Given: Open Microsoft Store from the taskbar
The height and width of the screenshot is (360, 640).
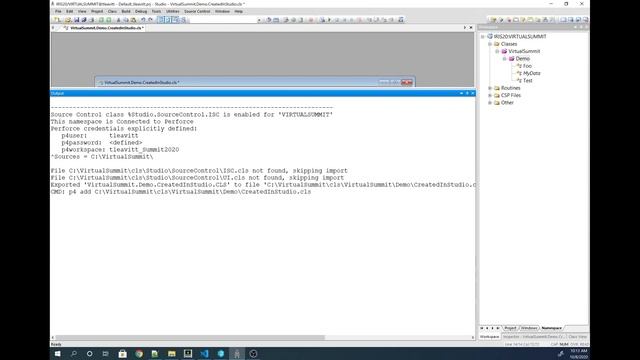Looking at the screenshot, I should click(122, 354).
